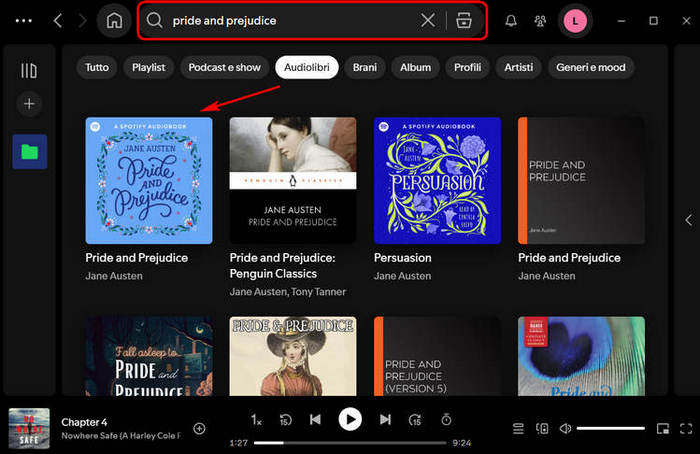
Task: Select the Generi e mood filter
Action: [x=591, y=67]
